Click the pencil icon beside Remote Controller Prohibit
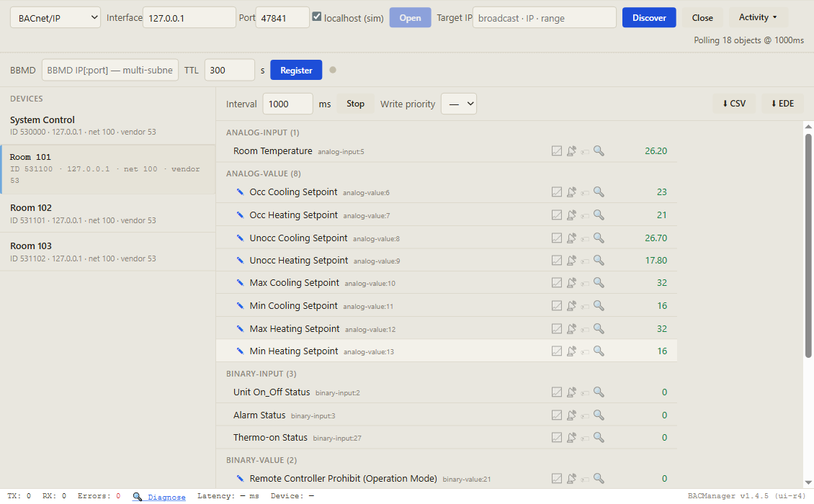This screenshot has width=814, height=504. point(240,479)
